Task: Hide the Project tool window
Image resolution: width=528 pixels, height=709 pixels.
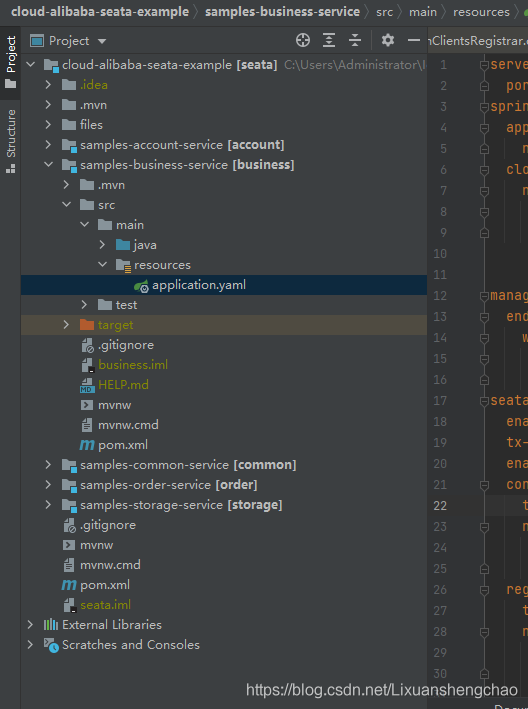Action: pos(414,41)
